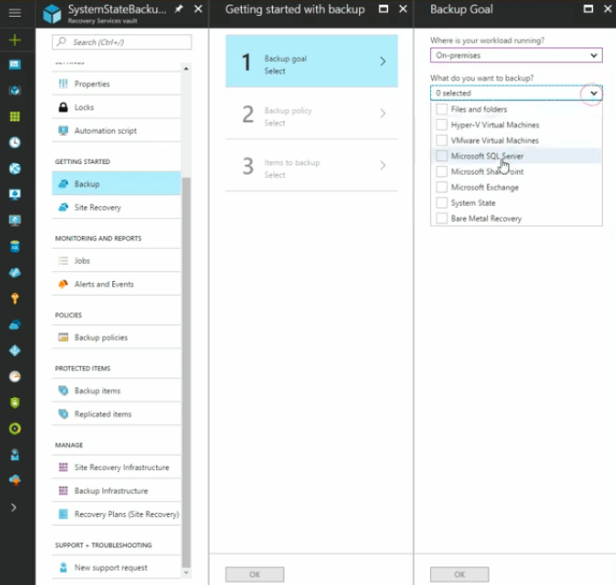Select Site Recovery under Getting Started
Viewport: 616px width, 585px height.
coord(116,207)
